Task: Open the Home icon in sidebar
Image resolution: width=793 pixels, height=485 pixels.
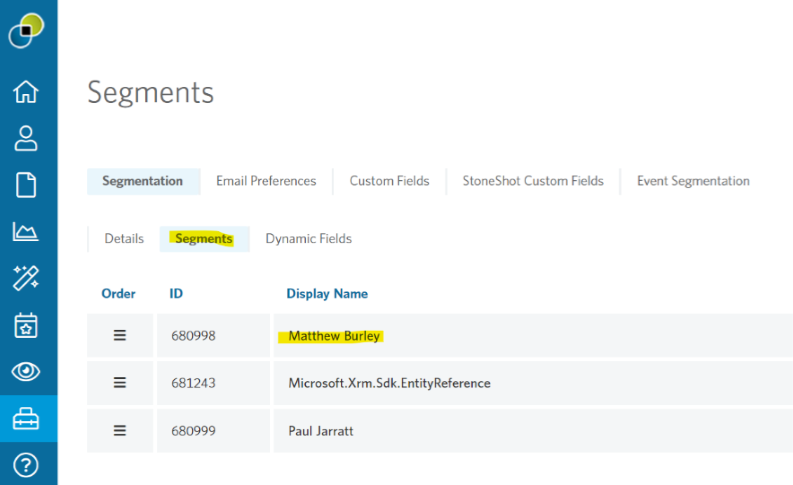Action: click(26, 92)
